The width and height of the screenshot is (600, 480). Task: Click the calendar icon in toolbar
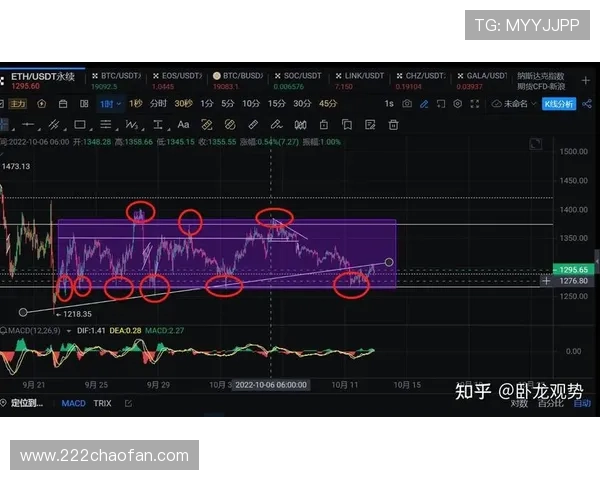click(62, 103)
